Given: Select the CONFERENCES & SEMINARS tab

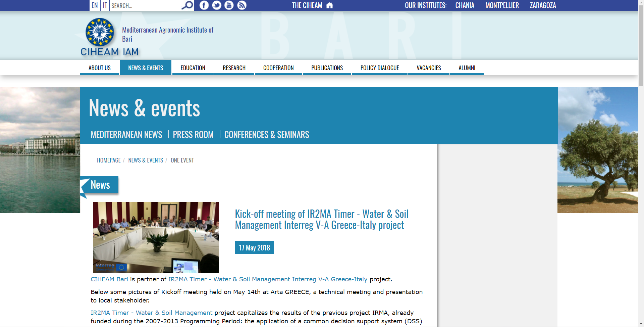Looking at the screenshot, I should click(267, 135).
